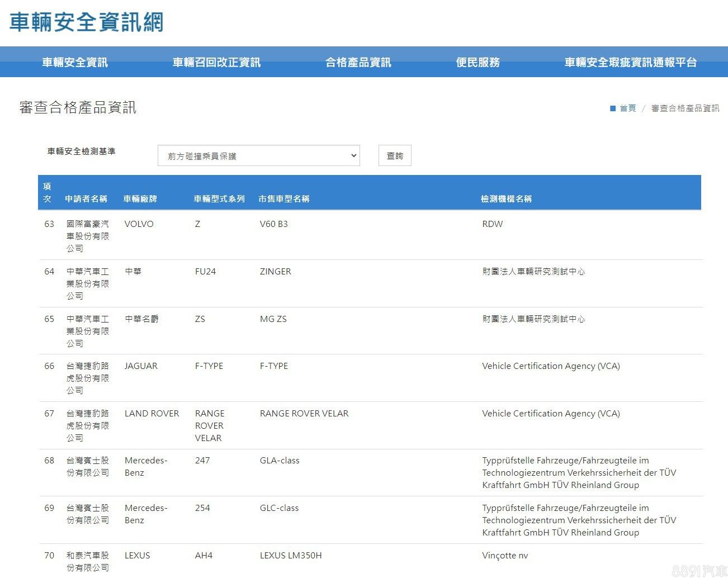The width and height of the screenshot is (728, 578).
Task: Follow the 首頁 breadcrumb link
Action: click(627, 108)
